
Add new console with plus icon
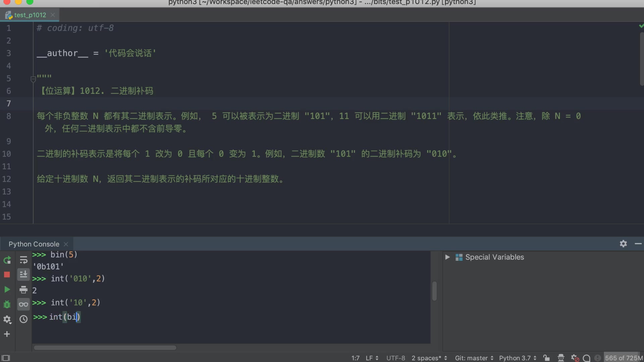point(7,334)
